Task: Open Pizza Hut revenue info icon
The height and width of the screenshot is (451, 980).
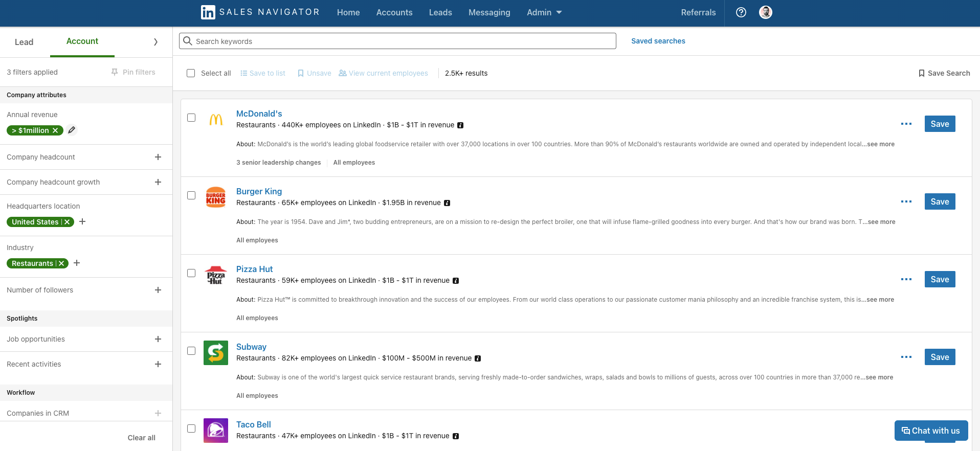Action: [456, 281]
